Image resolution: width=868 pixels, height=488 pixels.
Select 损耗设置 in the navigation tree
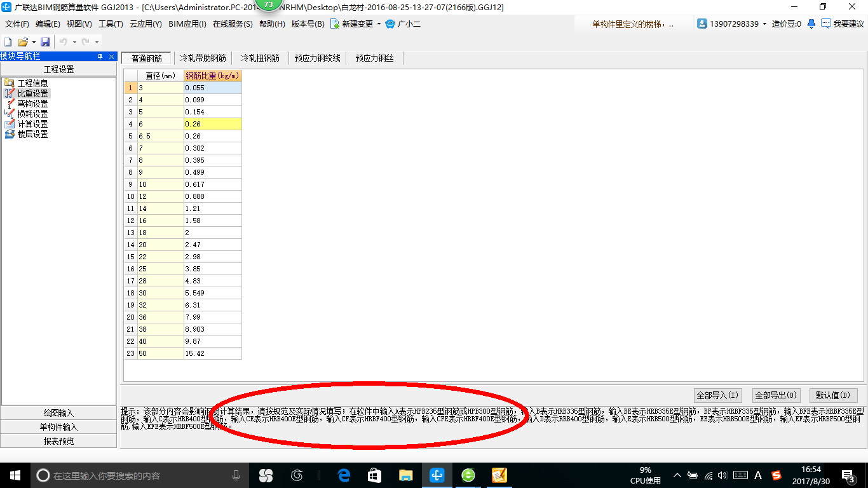[32, 114]
